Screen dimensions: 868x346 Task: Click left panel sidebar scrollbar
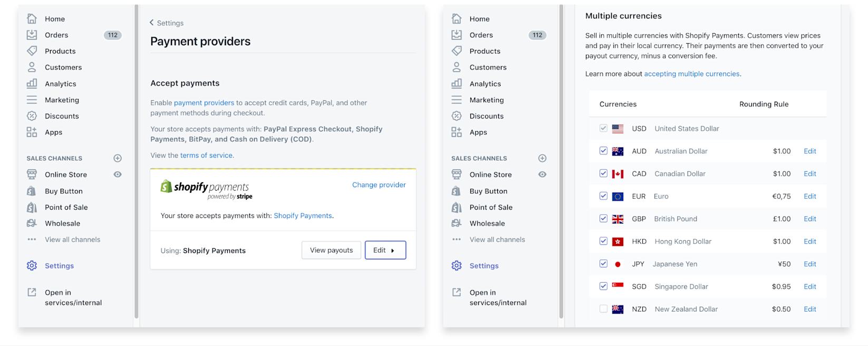coord(137,161)
